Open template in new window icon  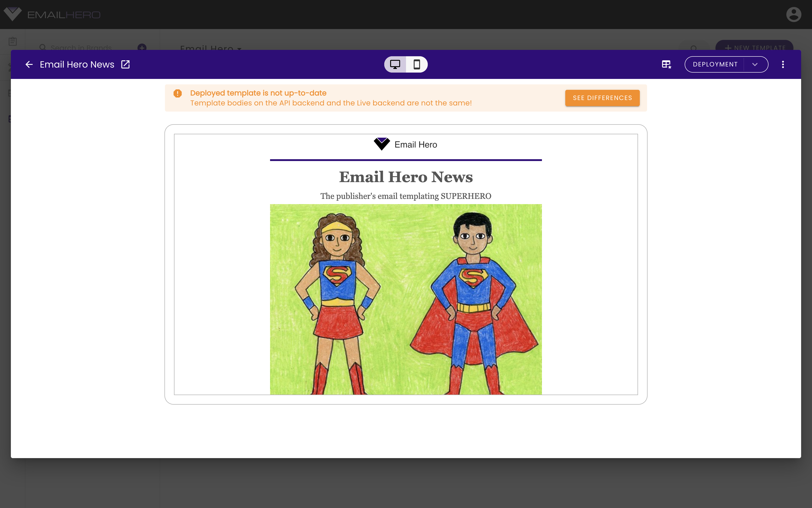126,64
